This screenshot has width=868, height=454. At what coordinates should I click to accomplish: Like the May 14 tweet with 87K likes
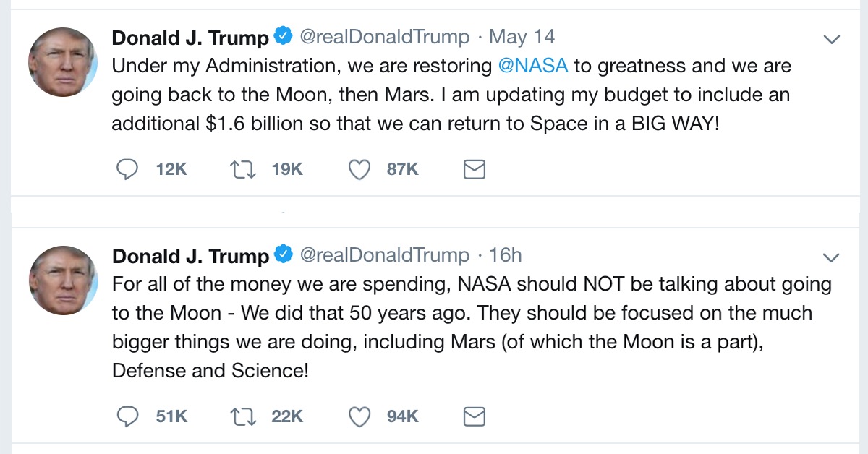(359, 169)
